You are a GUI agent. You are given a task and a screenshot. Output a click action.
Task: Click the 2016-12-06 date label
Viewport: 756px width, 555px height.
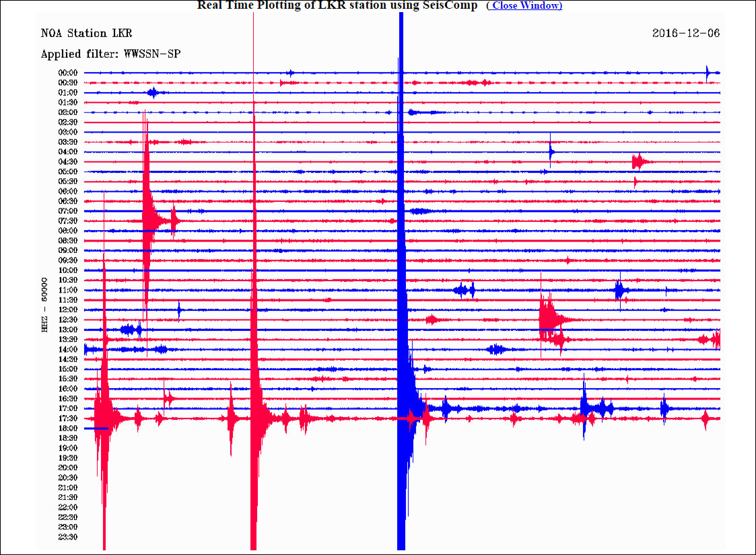(x=686, y=34)
